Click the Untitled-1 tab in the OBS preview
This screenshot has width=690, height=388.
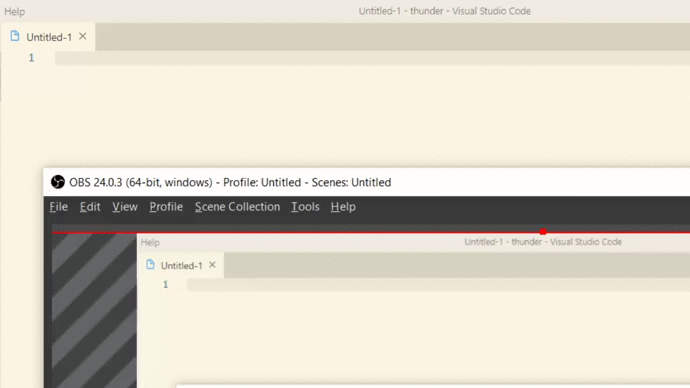(x=181, y=265)
